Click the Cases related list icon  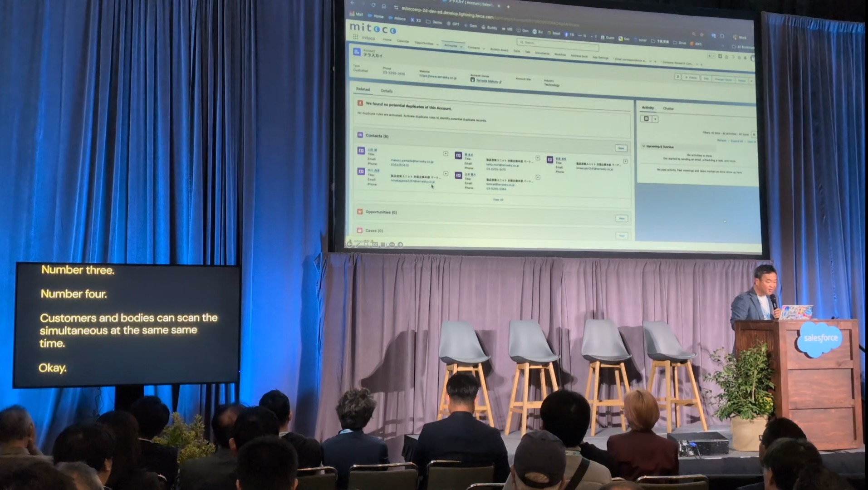pos(359,230)
